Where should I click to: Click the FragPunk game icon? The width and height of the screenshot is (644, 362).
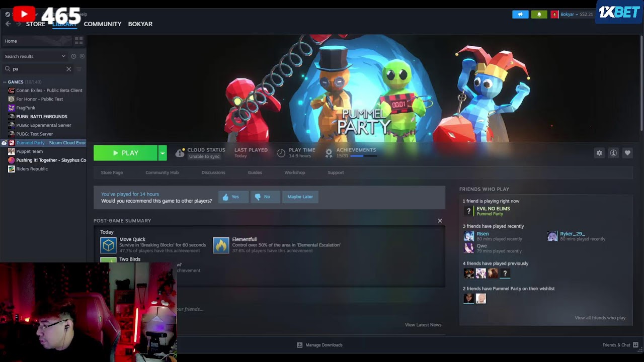12,108
